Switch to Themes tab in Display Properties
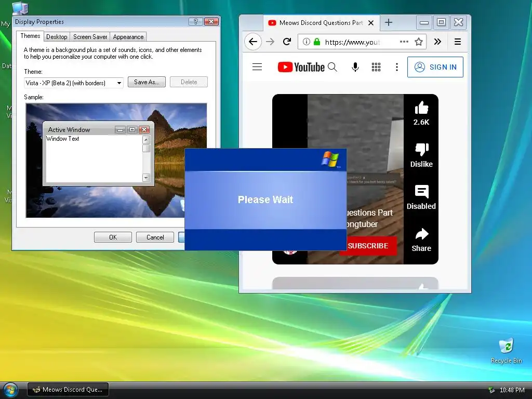This screenshot has height=399, width=532. 30,36
